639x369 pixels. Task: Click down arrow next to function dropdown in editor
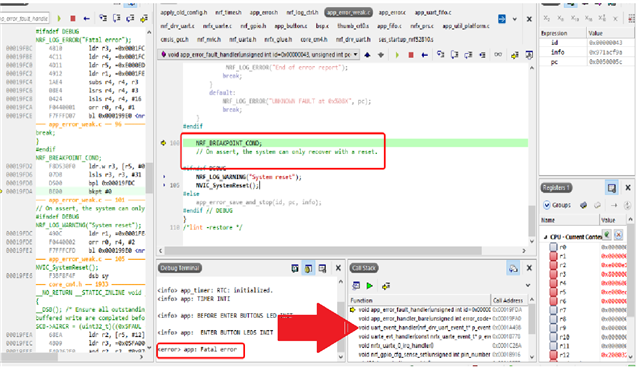[x=381, y=55]
